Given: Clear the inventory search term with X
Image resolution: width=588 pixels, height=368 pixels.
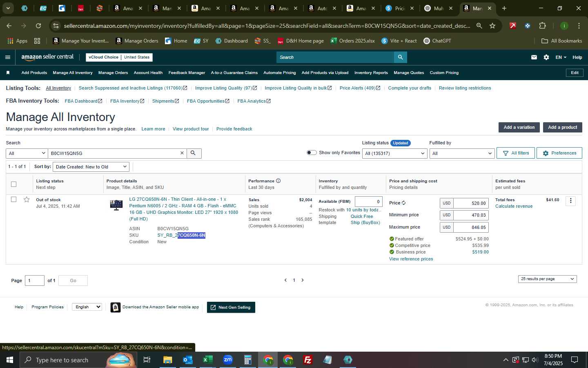Looking at the screenshot, I should (182, 153).
